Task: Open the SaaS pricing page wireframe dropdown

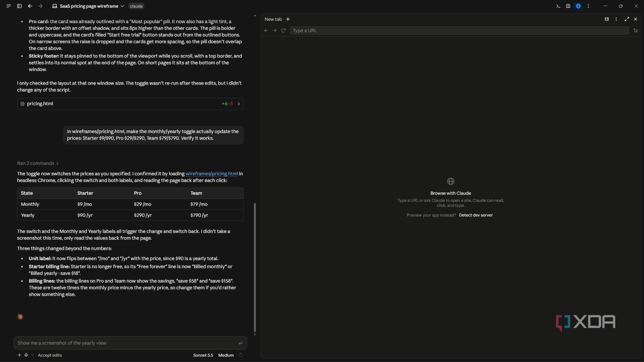Action: (88, 6)
